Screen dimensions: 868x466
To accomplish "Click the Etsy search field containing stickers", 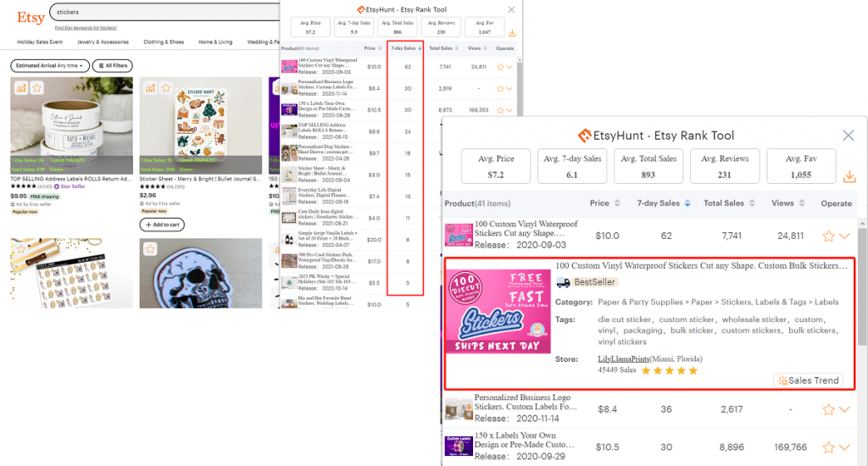I will (x=161, y=14).
